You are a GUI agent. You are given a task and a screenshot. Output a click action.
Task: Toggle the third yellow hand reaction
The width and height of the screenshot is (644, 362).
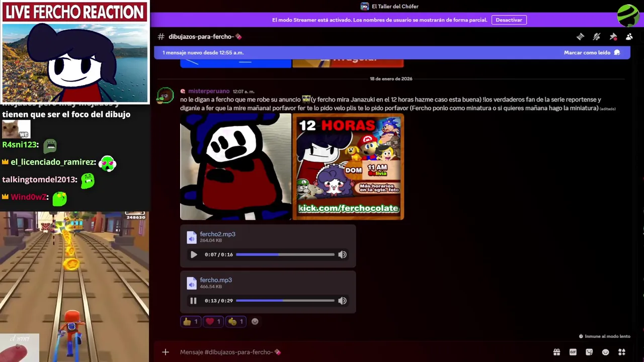click(236, 321)
